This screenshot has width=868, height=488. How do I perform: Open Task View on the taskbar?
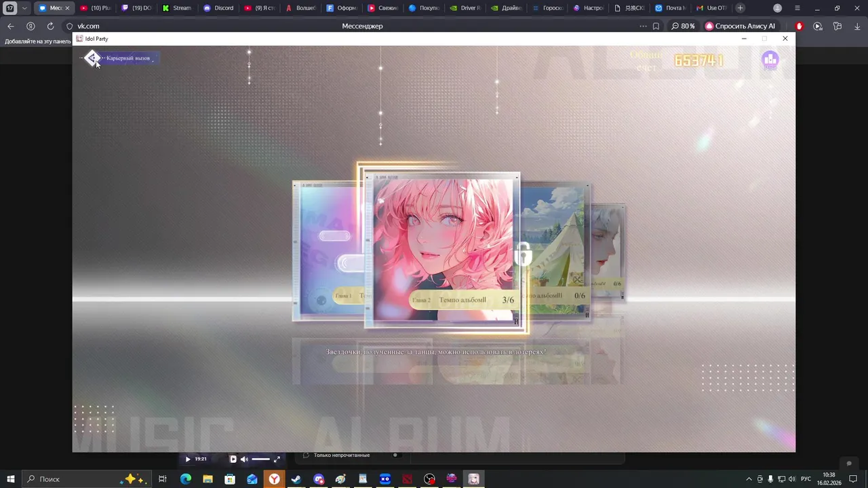(163, 479)
